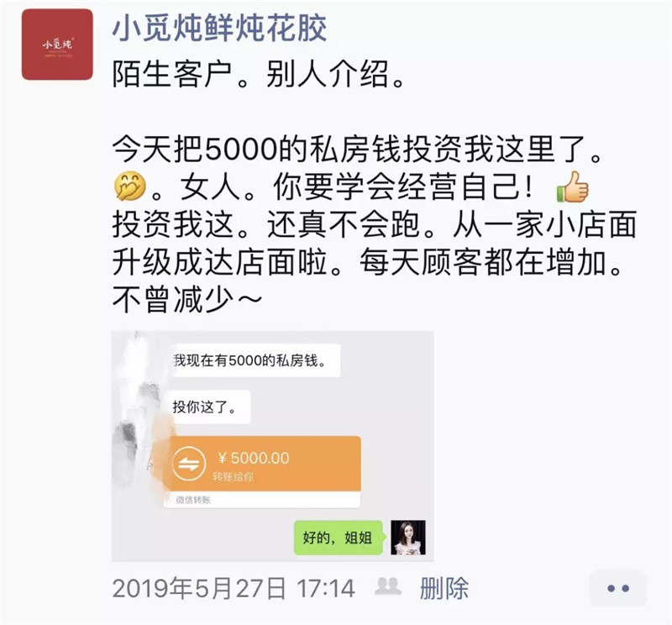Screen dimensions: 672x625
Task: Click the woman's avatar in the chat
Action: click(x=408, y=538)
